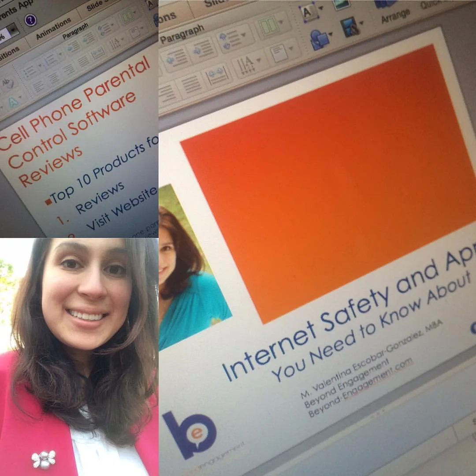Open the zoom percentage dropdown arrow
Screen dimensions: 476x476
coord(13,30)
